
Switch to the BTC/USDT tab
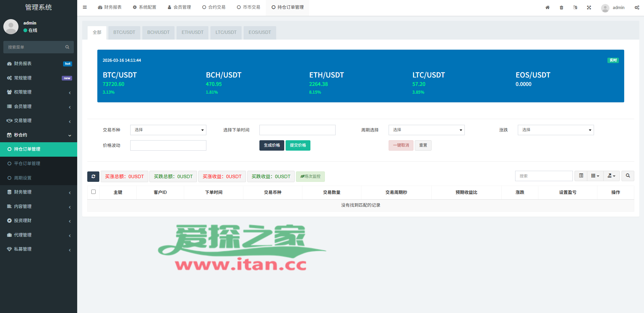pyautogui.click(x=124, y=33)
